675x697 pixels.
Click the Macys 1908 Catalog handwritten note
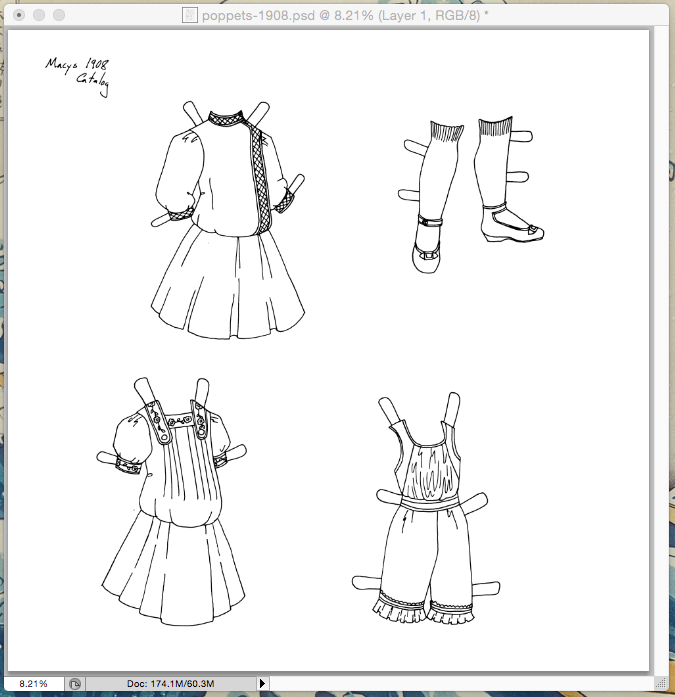(78, 76)
